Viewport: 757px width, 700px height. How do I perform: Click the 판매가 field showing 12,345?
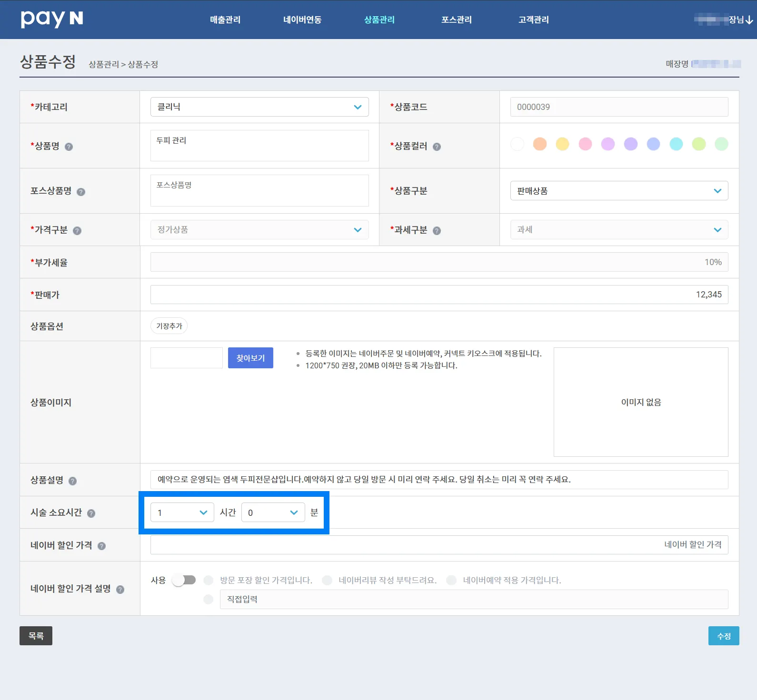(x=439, y=295)
